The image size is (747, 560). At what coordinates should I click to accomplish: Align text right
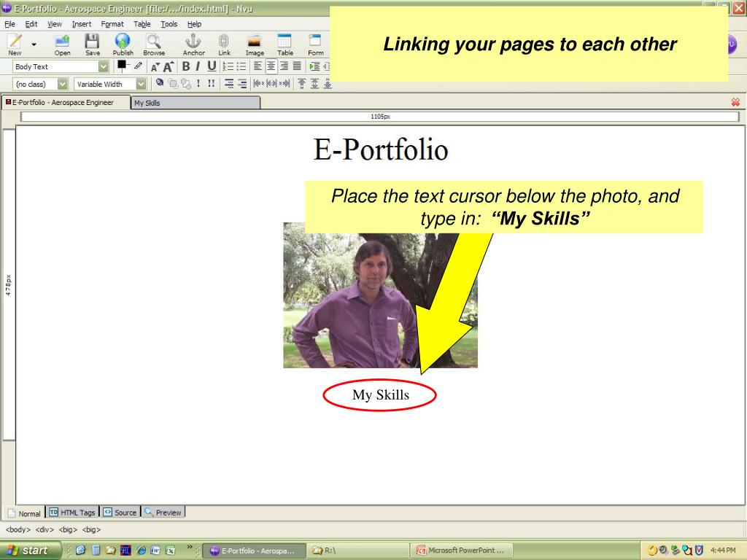click(x=284, y=66)
